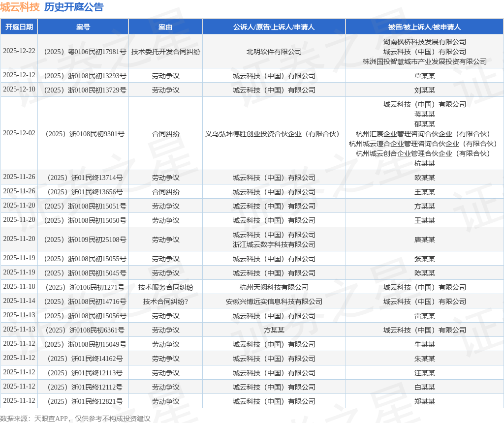This screenshot has height=423, width=504.
Task: Click the date 2025-11-18
Action: pos(19,286)
